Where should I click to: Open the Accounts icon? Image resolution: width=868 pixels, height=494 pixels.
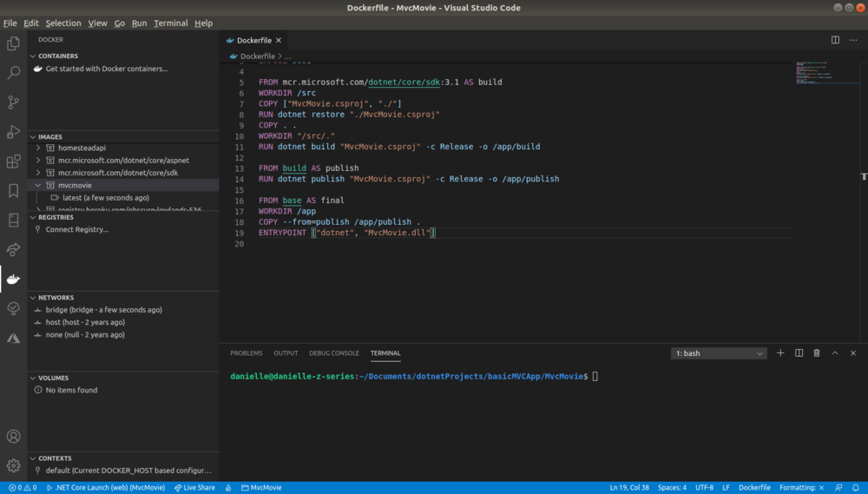click(13, 437)
